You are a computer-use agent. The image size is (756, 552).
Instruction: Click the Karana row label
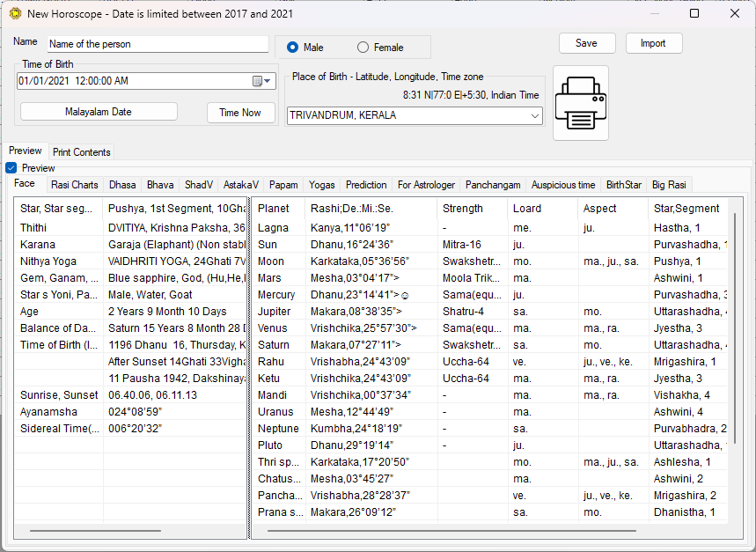click(38, 245)
